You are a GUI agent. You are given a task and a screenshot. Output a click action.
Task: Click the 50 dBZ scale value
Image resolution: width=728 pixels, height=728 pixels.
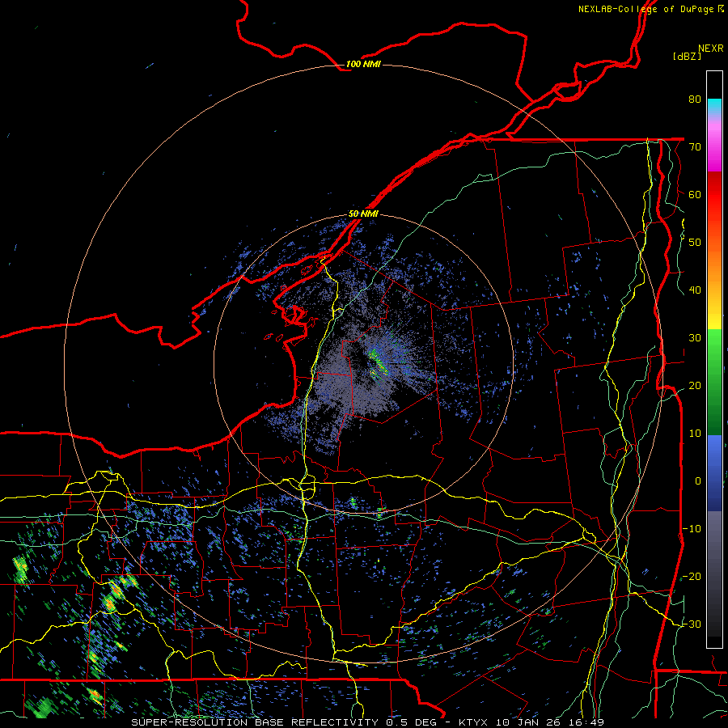tap(695, 243)
